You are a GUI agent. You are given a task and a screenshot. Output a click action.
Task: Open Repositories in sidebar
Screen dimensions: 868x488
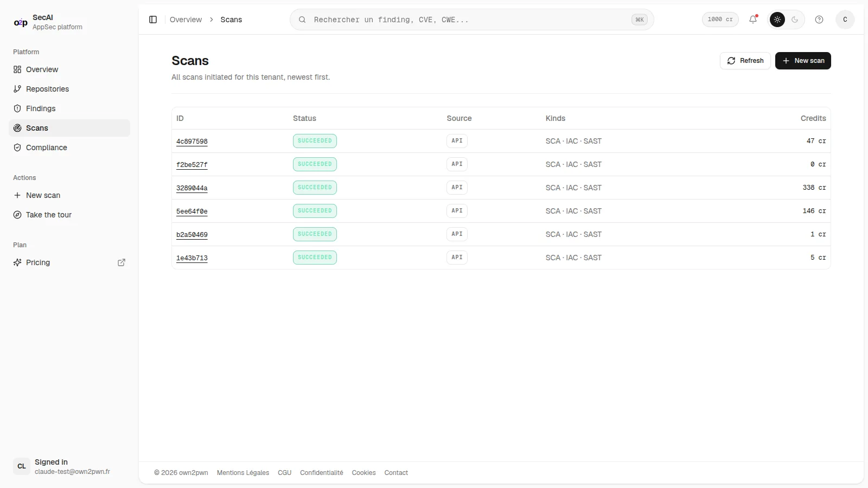click(x=69, y=89)
